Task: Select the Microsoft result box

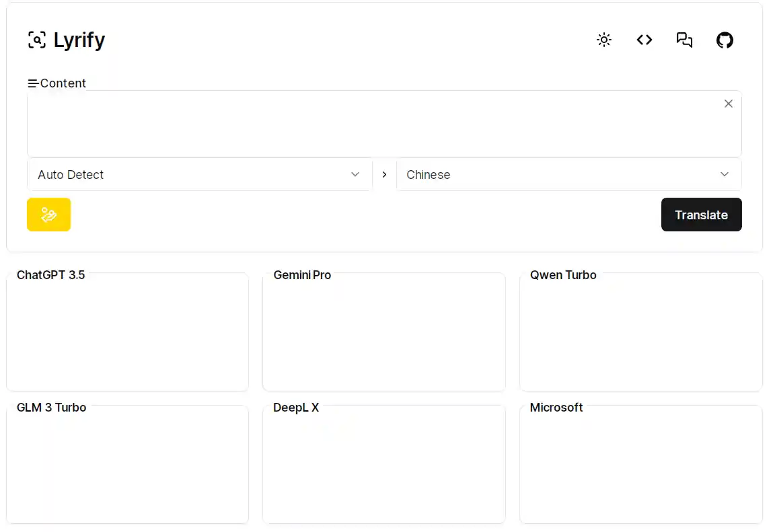Action: (x=641, y=464)
